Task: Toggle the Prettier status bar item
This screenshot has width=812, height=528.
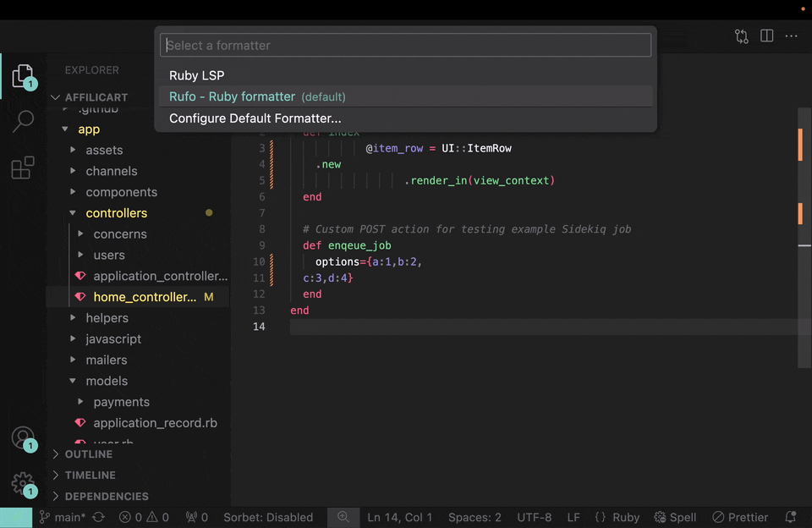Action: pos(740,517)
